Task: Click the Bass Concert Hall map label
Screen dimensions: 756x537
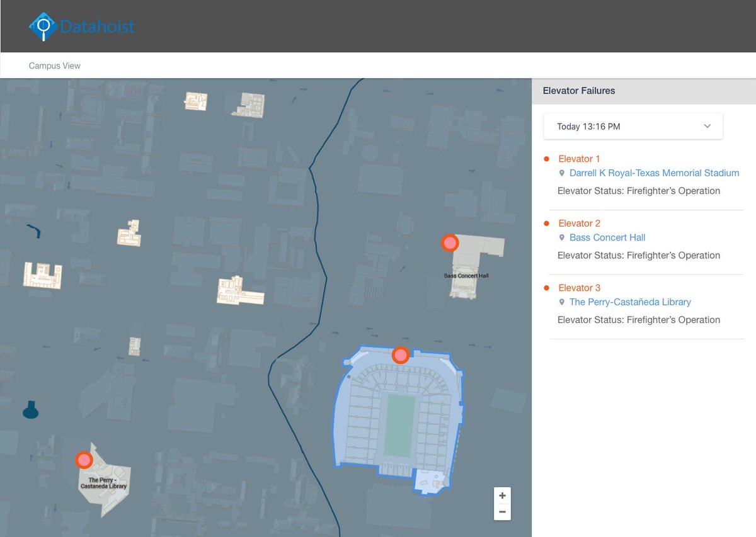Action: click(x=466, y=276)
